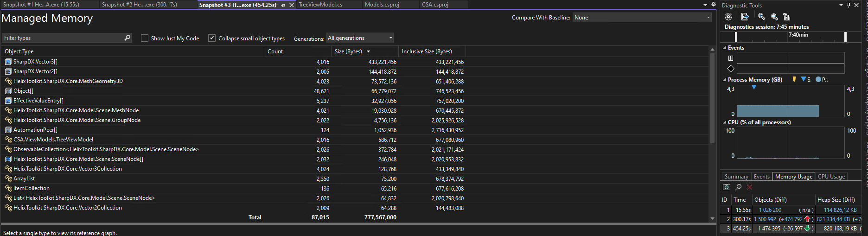
Task: Switch to Summary tab in Diagnostic Tools
Action: 736,176
